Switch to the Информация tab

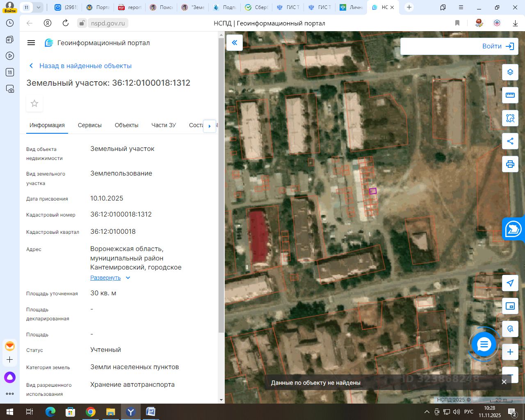coord(47,125)
